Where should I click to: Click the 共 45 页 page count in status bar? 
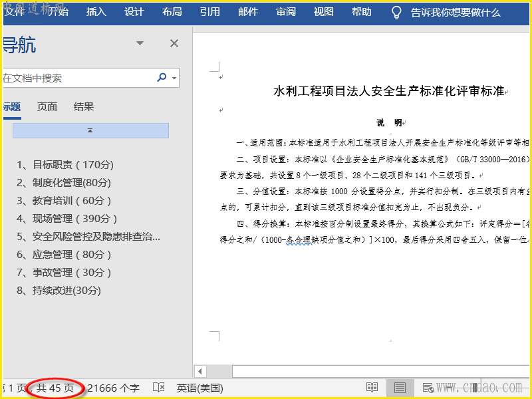55,388
